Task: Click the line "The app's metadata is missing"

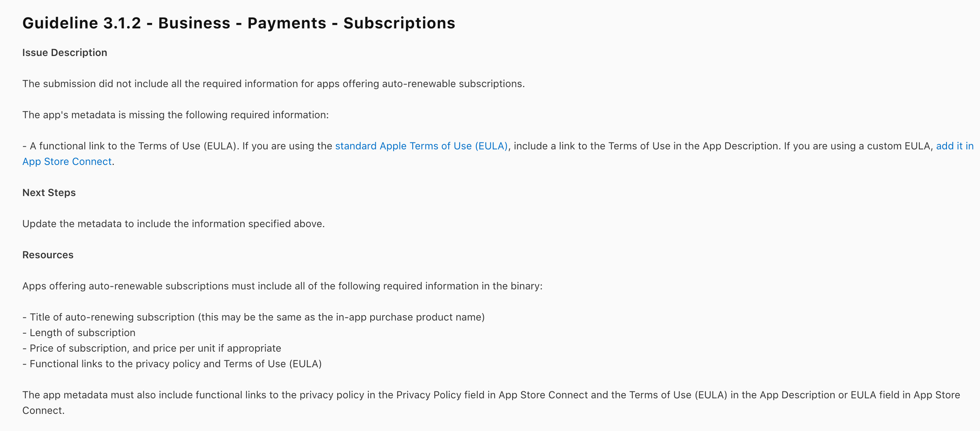Action: (175, 115)
